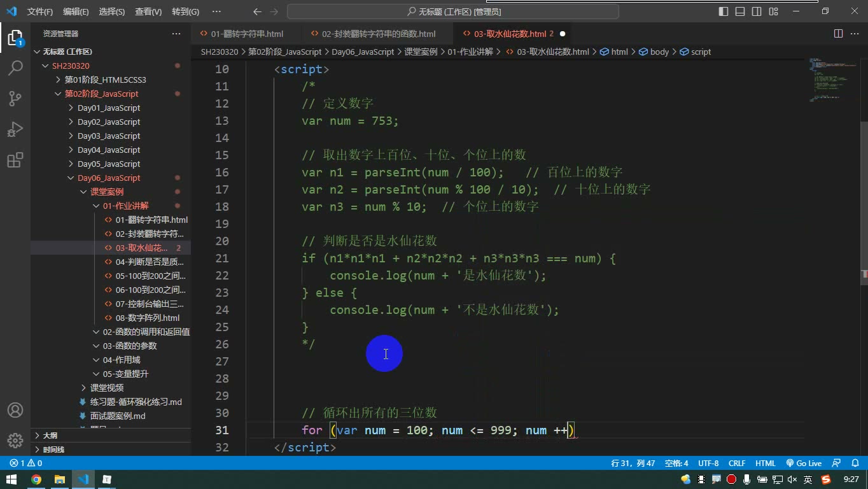Screen dimensions: 868x489
Task: Click the title bar search box
Action: point(453,11)
